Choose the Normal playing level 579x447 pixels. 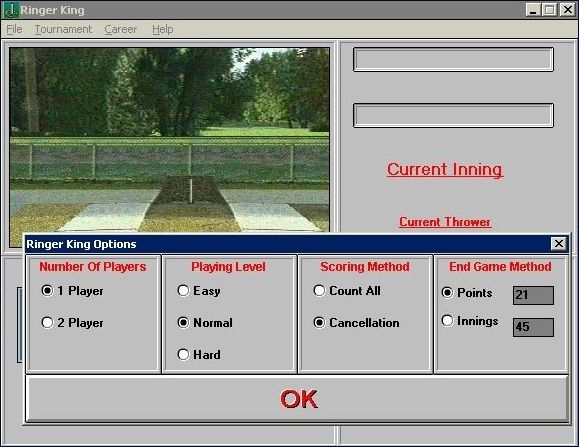coord(205,323)
